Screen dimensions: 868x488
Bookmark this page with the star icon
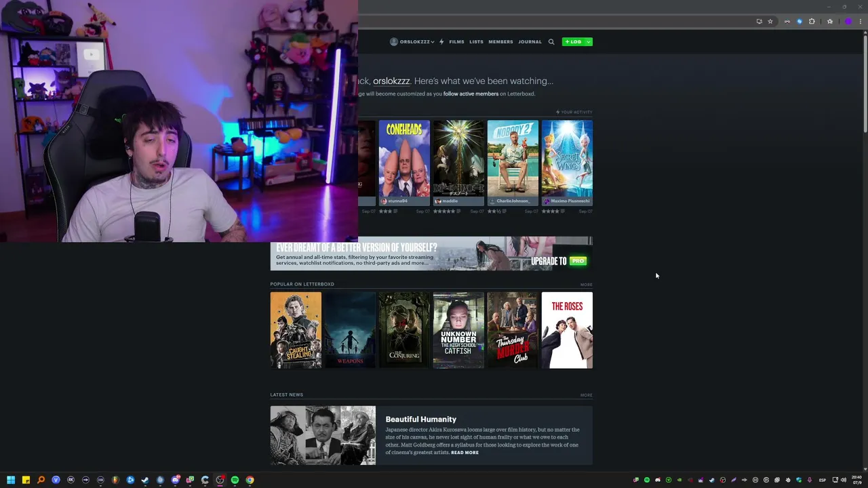click(x=770, y=22)
